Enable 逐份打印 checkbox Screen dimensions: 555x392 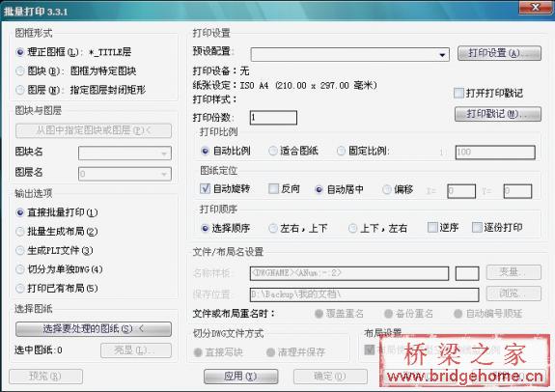click(477, 227)
